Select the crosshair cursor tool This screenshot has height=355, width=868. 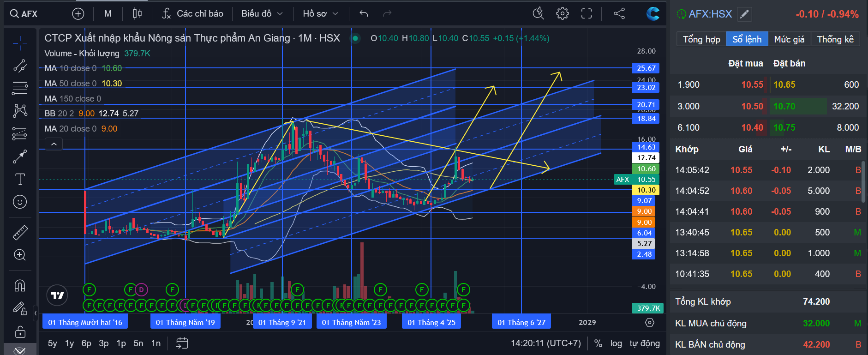coord(20,43)
